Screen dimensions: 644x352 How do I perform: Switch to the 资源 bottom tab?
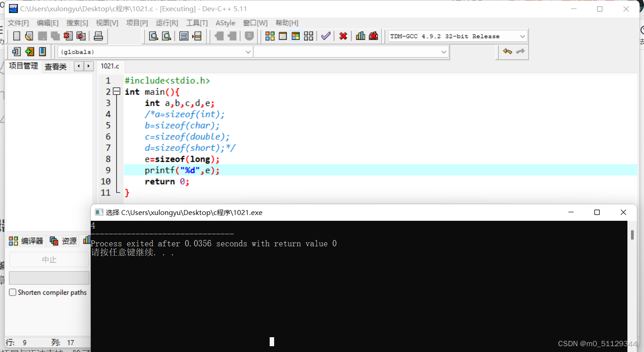[64, 241]
